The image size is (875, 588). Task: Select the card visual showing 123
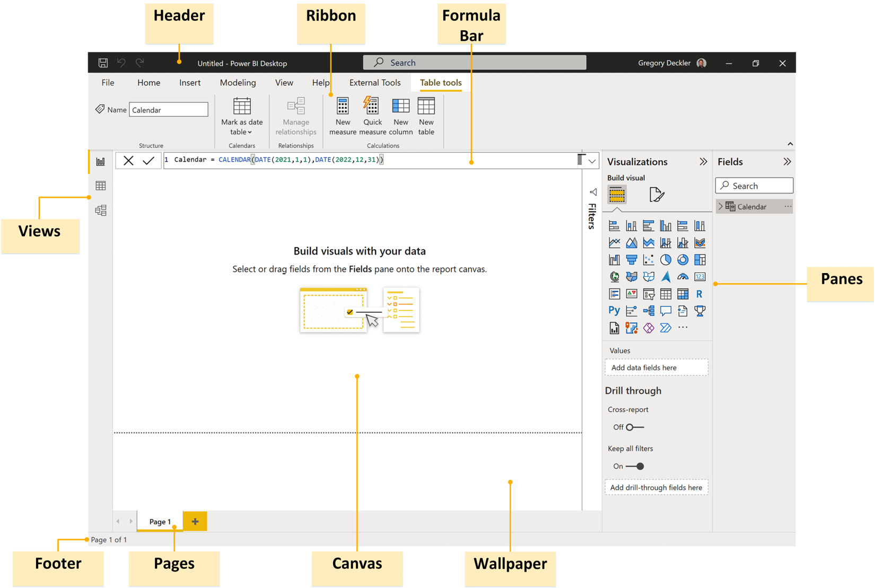[x=699, y=277]
